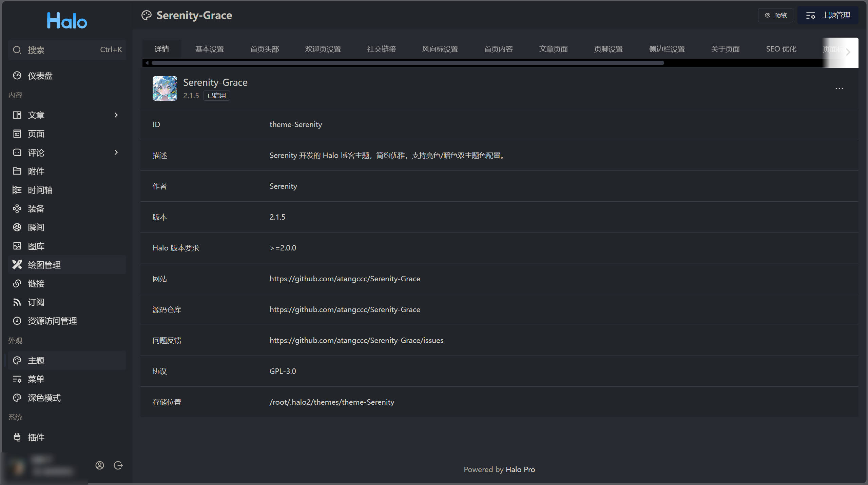Go to the 文章页面 tab
The width and height of the screenshot is (868, 485).
(554, 49)
